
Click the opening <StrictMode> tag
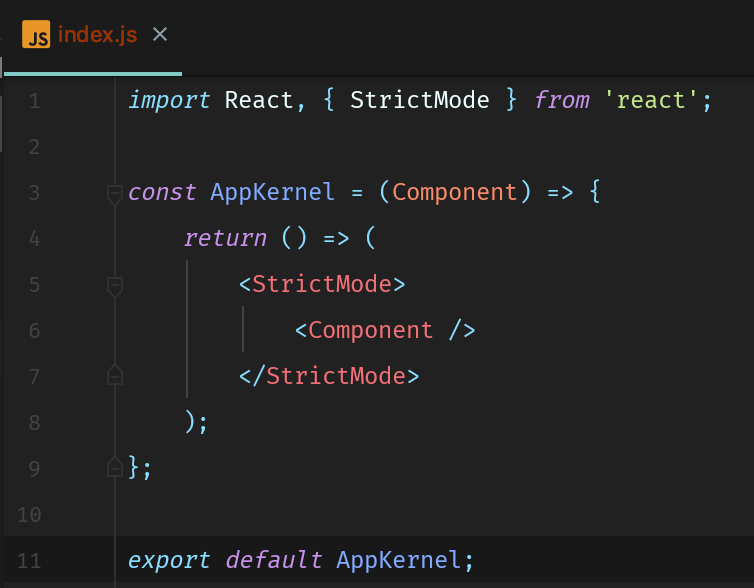(x=322, y=284)
